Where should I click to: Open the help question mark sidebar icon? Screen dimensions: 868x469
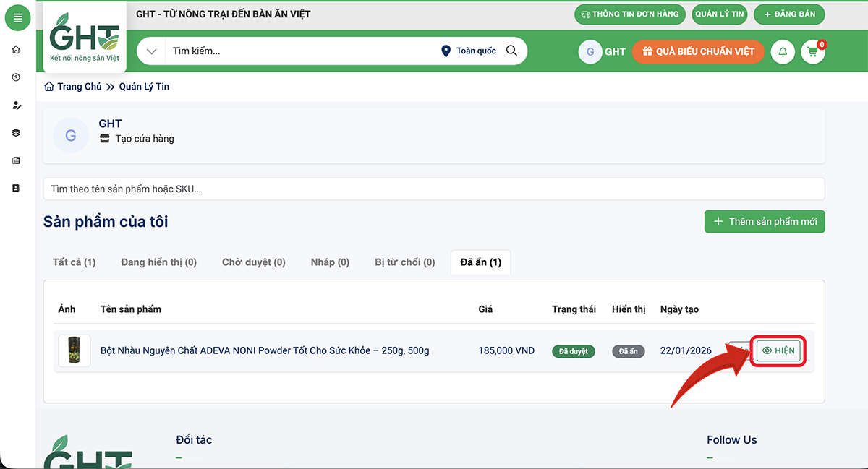point(17,77)
